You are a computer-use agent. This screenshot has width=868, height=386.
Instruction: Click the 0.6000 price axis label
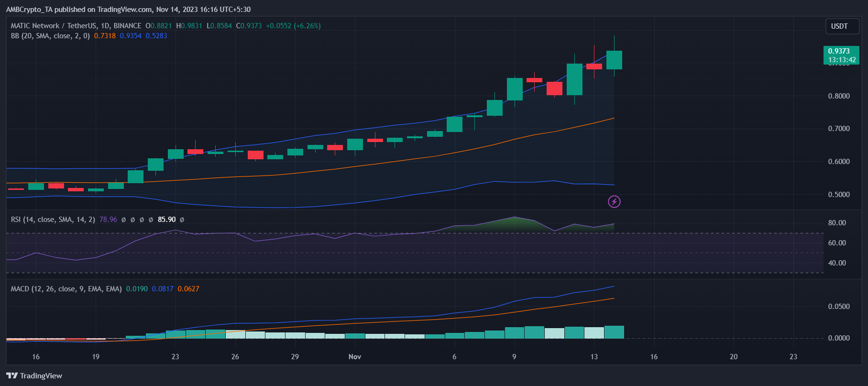(839, 162)
